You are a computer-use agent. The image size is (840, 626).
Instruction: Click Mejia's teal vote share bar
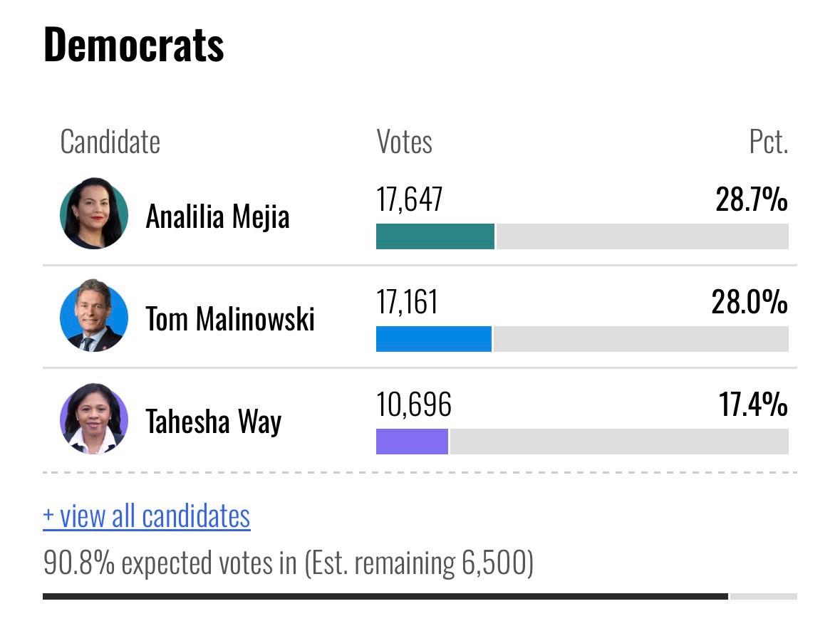tap(435, 236)
